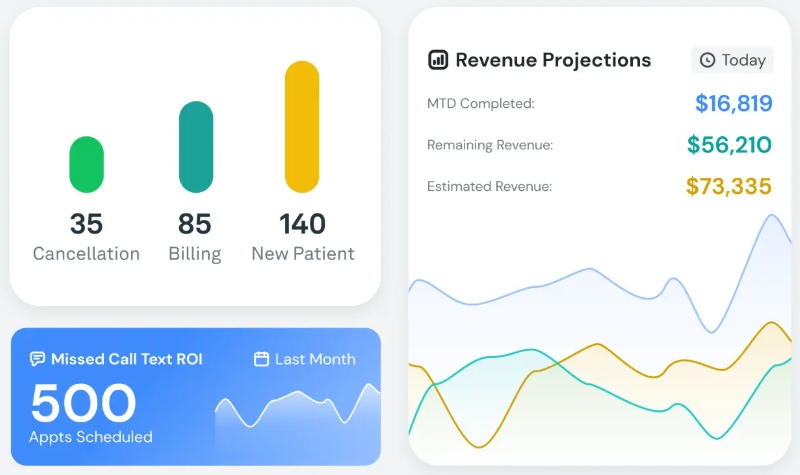800x475 pixels.
Task: Click the Missed Call Text ROI title
Action: 126,359
